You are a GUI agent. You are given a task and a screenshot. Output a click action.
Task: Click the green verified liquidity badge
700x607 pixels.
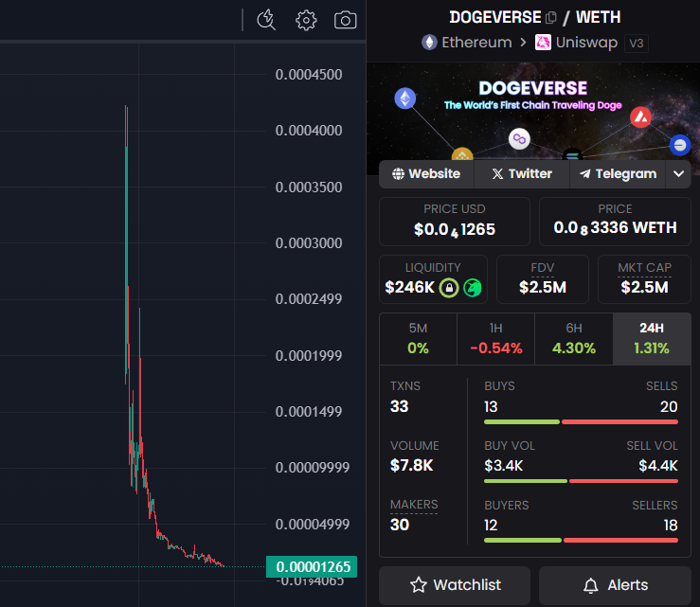(473, 288)
